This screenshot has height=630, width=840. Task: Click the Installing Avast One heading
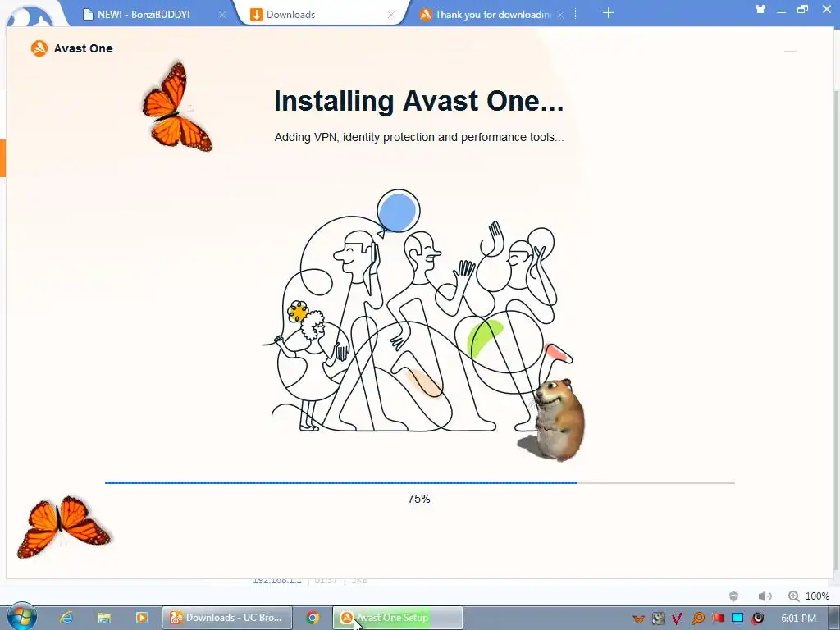pyautogui.click(x=418, y=101)
